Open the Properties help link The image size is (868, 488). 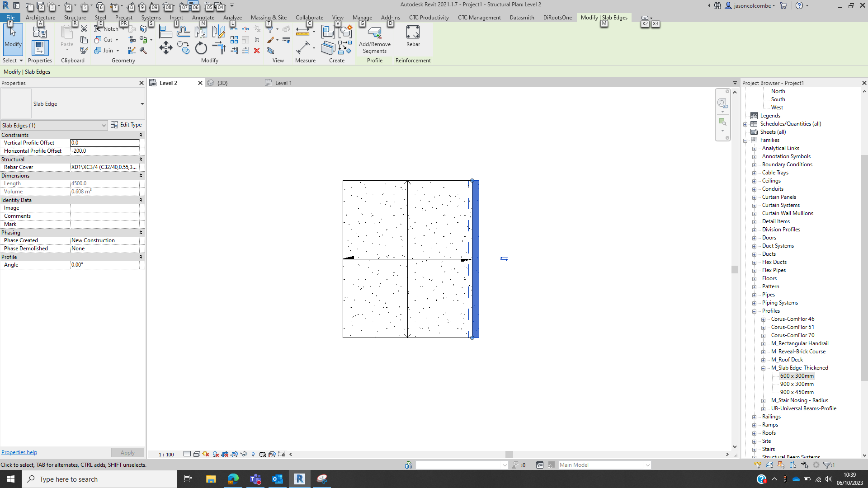pyautogui.click(x=19, y=452)
